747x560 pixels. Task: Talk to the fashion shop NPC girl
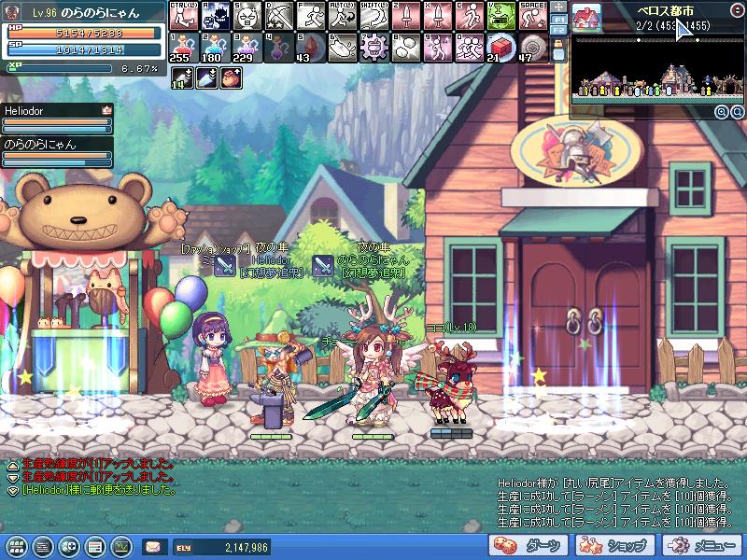coord(213,359)
